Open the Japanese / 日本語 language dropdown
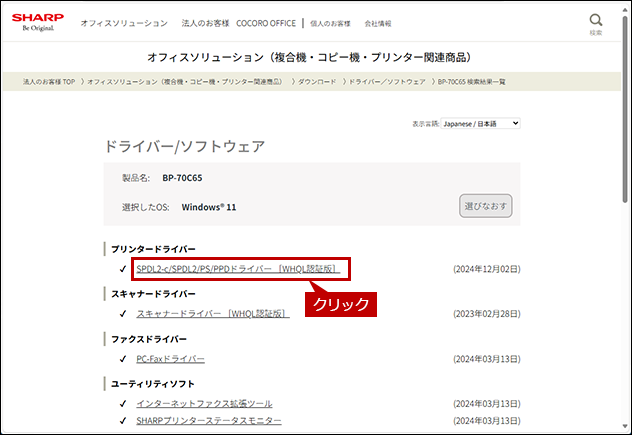The image size is (632, 435). point(480,123)
